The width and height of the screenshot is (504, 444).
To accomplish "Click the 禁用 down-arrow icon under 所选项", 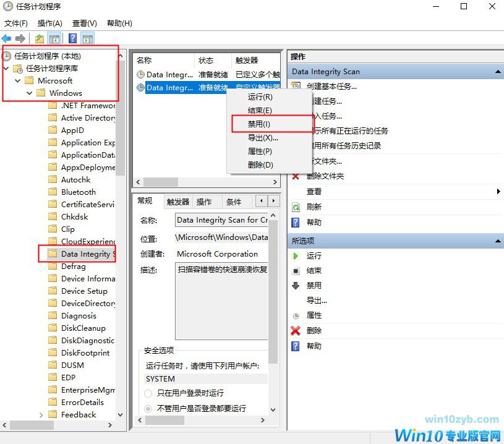I will tap(296, 286).
